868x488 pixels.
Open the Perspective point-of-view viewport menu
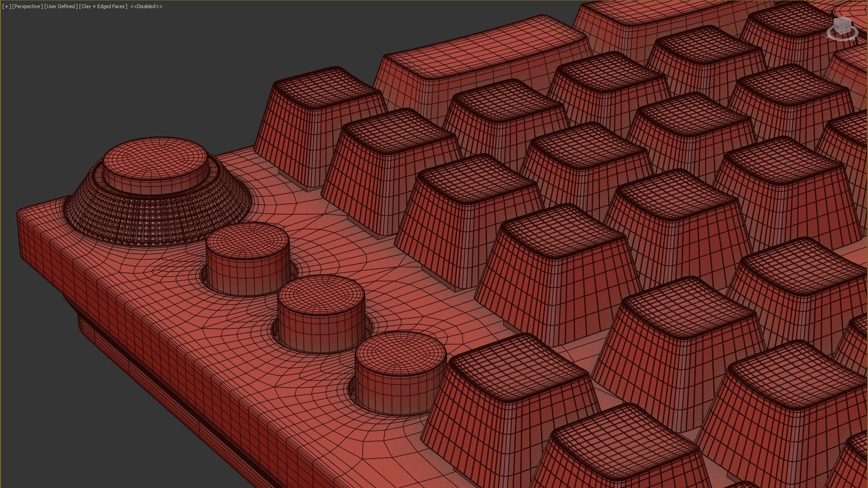click(x=28, y=6)
